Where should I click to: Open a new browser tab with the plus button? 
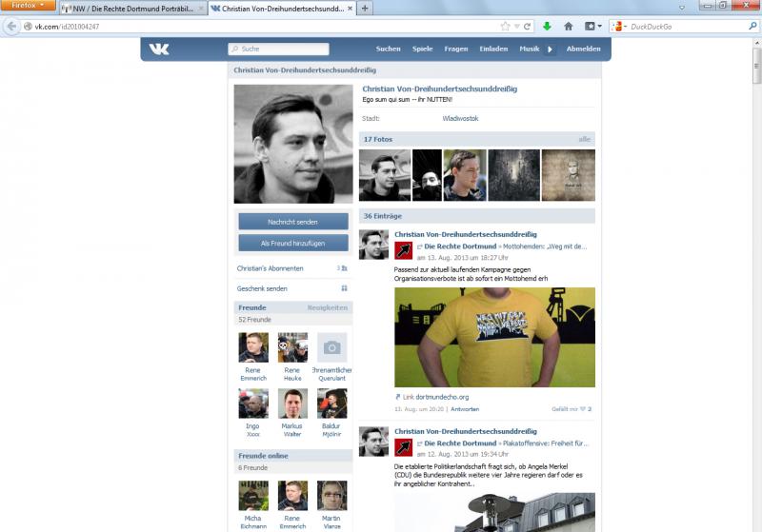pos(366,8)
